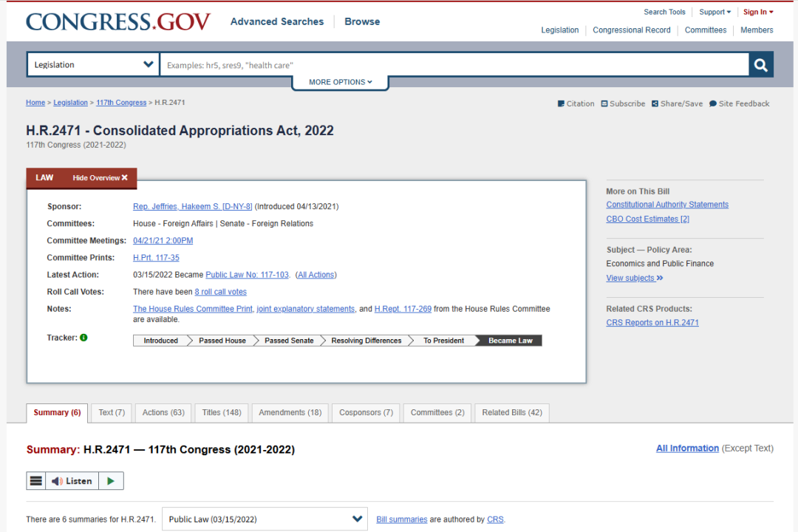Open the 8 roll call votes link
Screen dimensions: 798x532
[x=220, y=292]
